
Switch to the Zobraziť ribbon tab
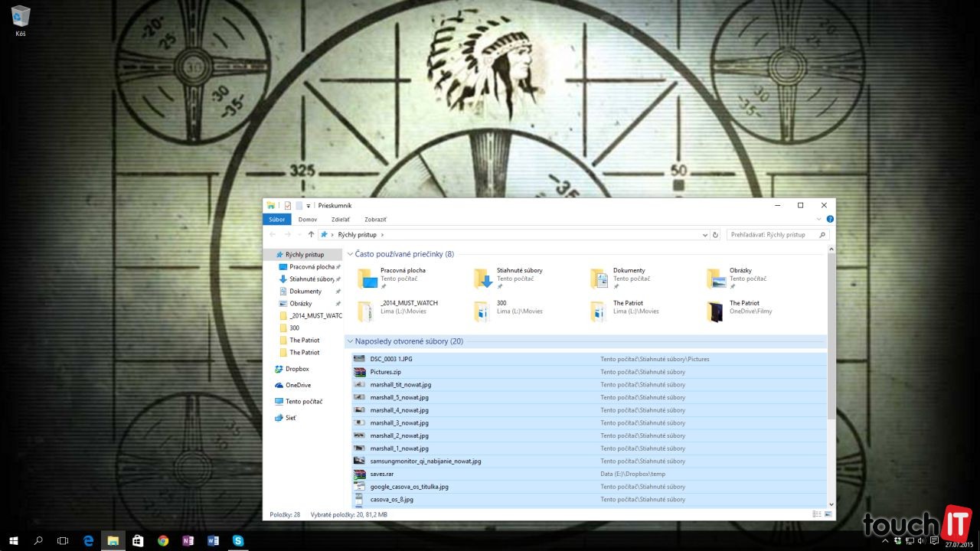coord(375,220)
